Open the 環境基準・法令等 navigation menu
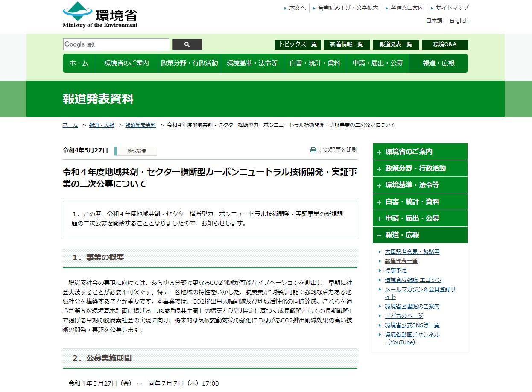 pos(252,63)
